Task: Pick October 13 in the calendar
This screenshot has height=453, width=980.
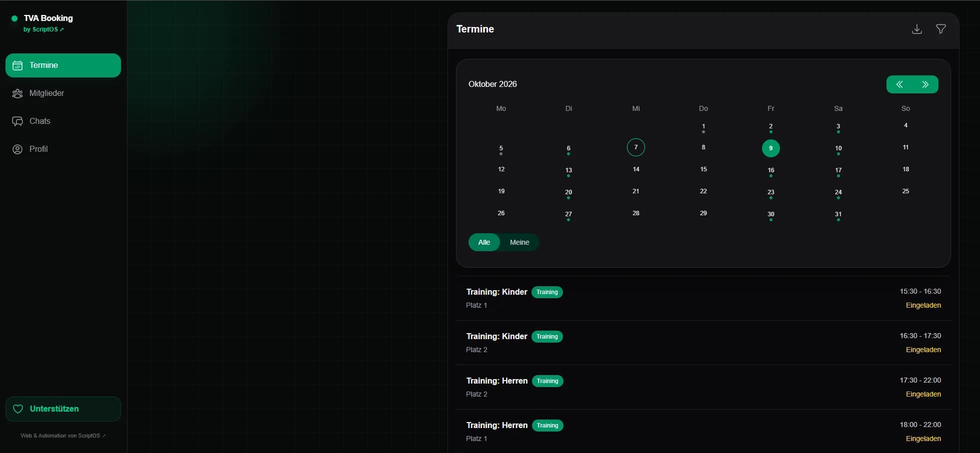Action: point(568,171)
